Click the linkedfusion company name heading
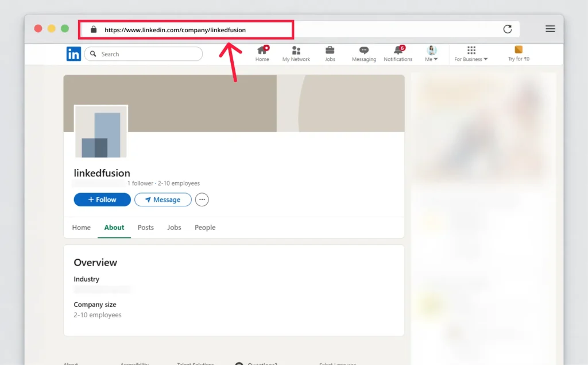The height and width of the screenshot is (365, 588). click(x=102, y=173)
